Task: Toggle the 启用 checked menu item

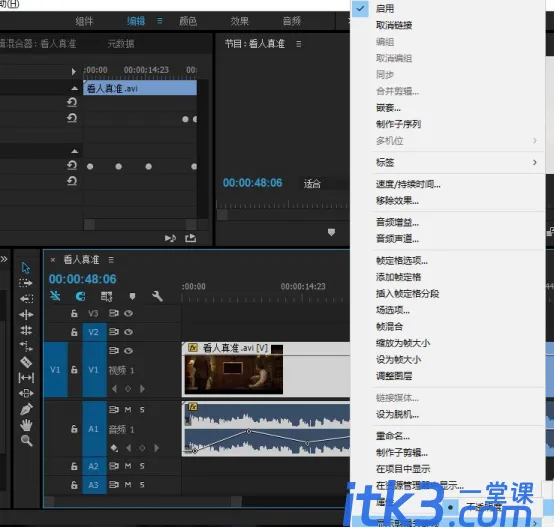Action: (x=448, y=8)
